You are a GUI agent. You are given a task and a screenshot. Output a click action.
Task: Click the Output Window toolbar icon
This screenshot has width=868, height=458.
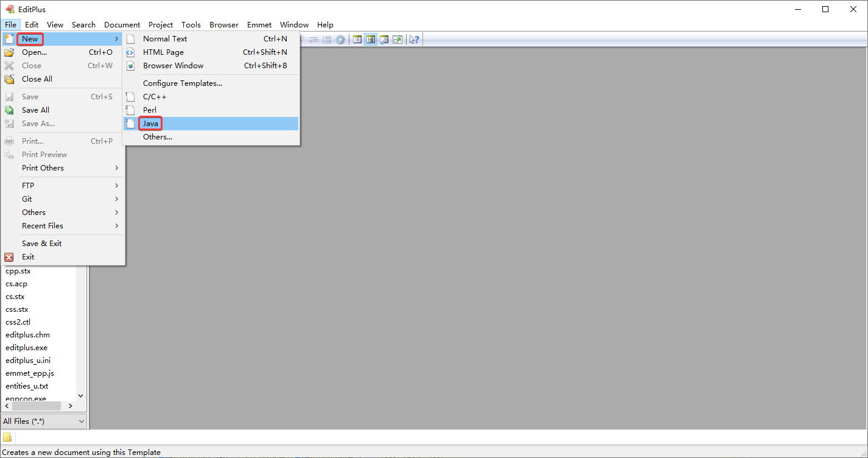(x=384, y=40)
